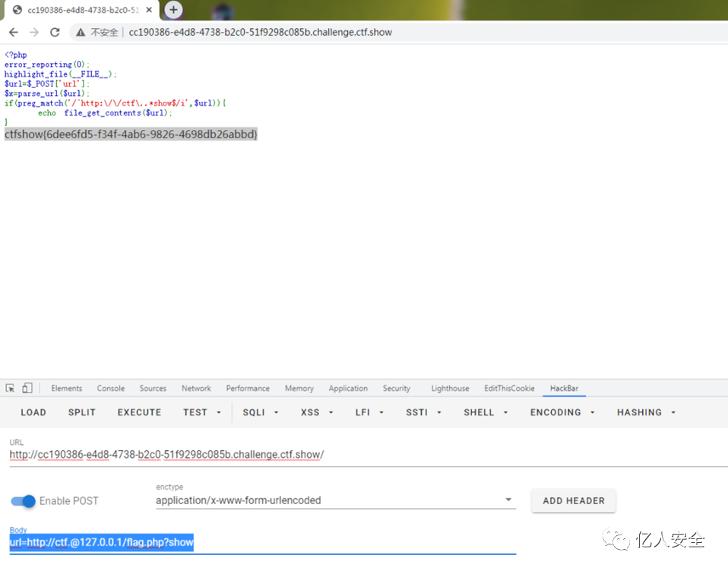This screenshot has width=728, height=571.
Task: Click the highlighted ctfshow flag text
Action: coord(131,134)
